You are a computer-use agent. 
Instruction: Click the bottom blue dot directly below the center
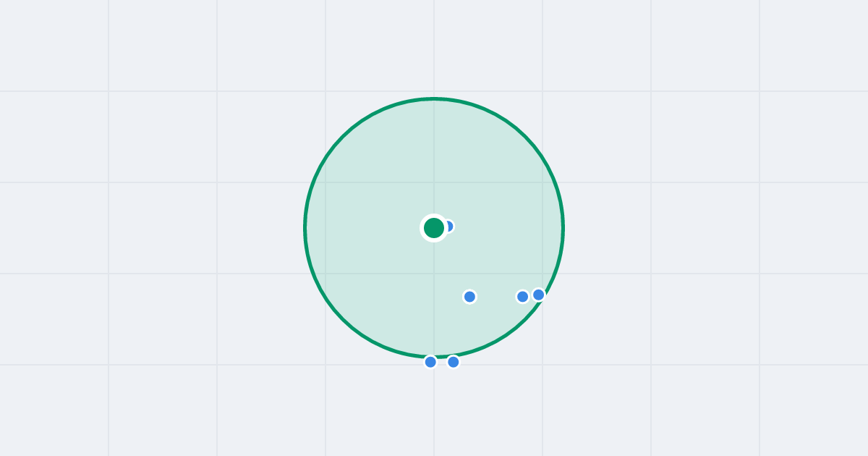pyautogui.click(x=430, y=362)
